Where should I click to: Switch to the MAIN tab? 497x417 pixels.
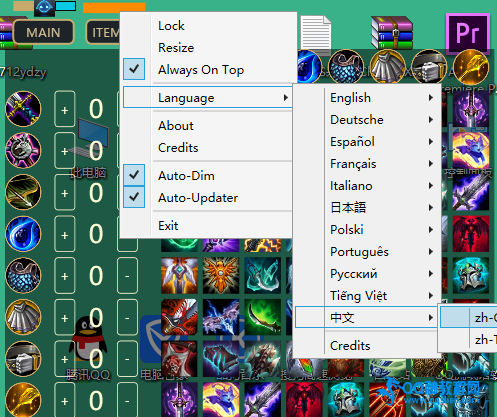coord(43,32)
